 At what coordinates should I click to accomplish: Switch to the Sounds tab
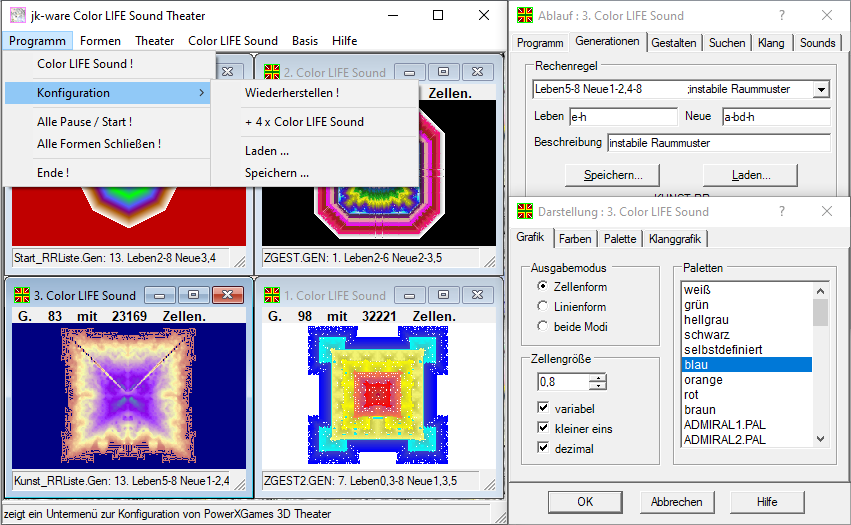pyautogui.click(x=817, y=43)
